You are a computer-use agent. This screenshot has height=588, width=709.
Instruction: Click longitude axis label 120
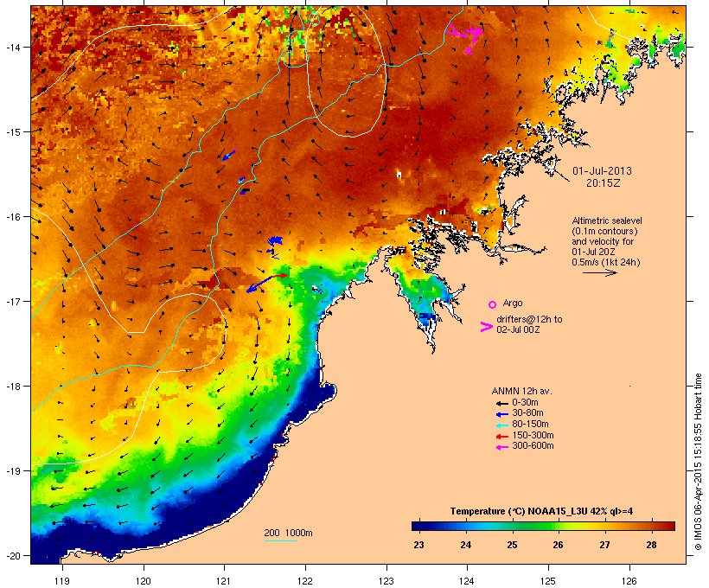pos(144,581)
